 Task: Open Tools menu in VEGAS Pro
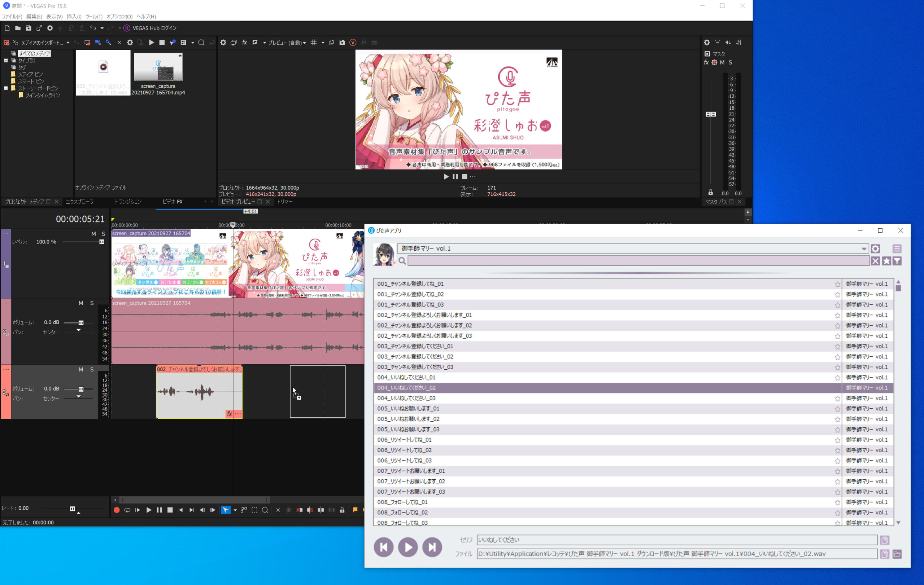pos(93,17)
